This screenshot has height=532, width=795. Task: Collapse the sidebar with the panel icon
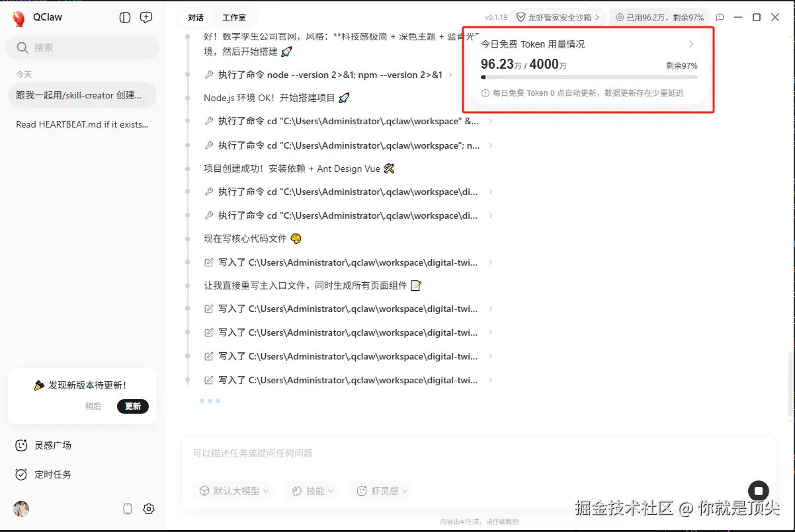coord(125,18)
